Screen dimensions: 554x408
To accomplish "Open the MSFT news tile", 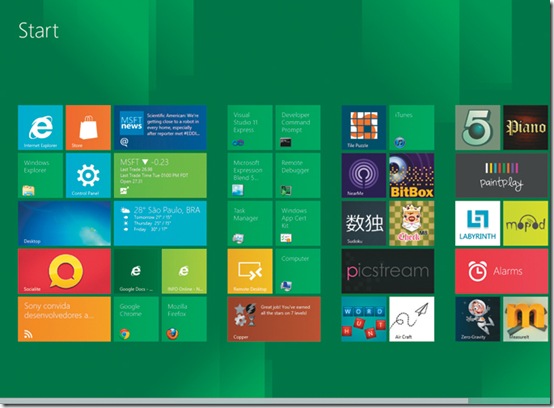I will [160, 128].
